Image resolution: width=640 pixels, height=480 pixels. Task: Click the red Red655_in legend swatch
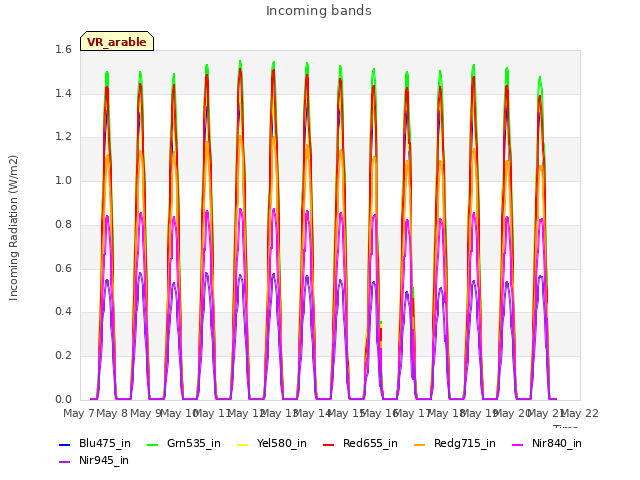[x=329, y=444]
